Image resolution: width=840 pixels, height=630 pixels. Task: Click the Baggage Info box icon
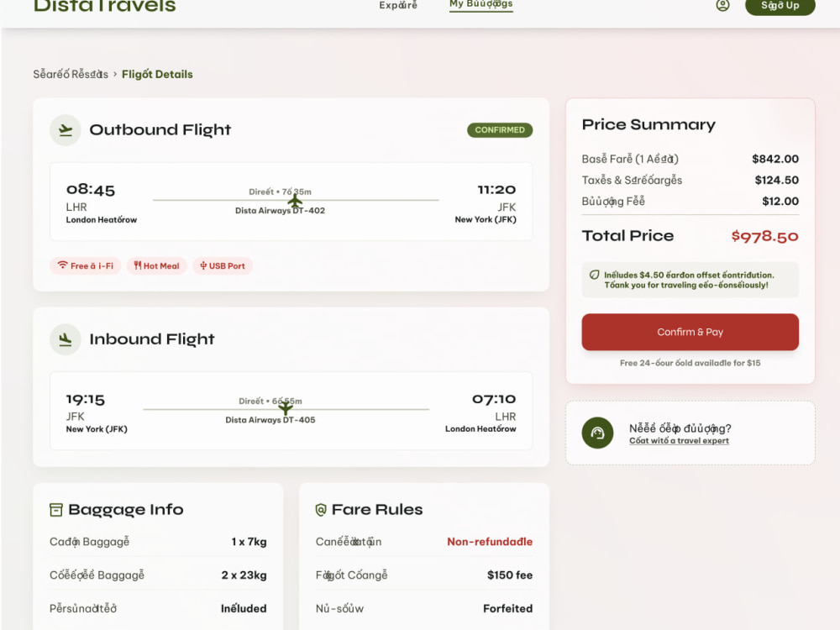[x=55, y=510]
